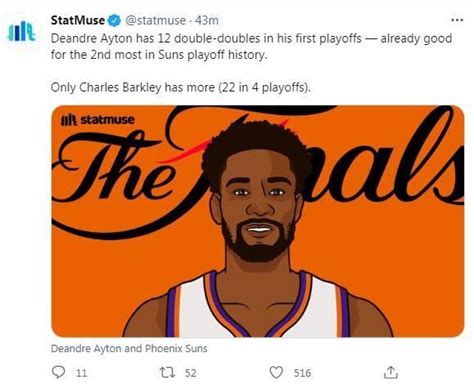Open the 43m timestamp link
This screenshot has height=384, width=474.
[207, 21]
